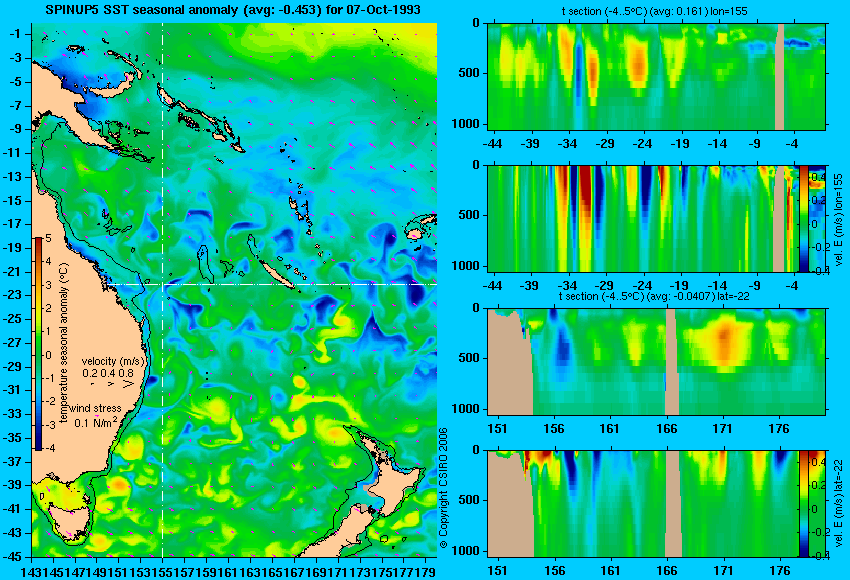The width and height of the screenshot is (850, 580).
Task: Click the '0.1 N/m2' wind stress scale text
Action: click(96, 422)
